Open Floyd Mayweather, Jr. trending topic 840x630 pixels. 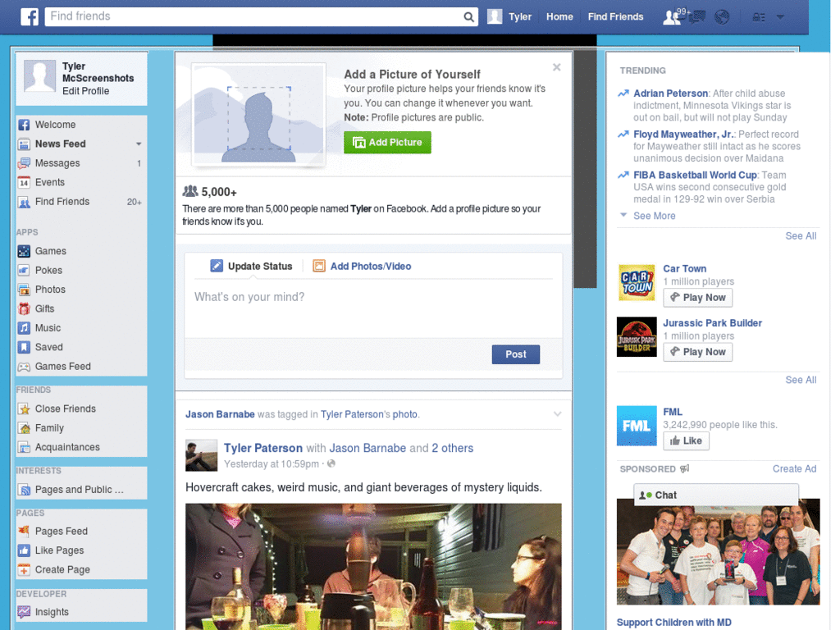(x=683, y=134)
